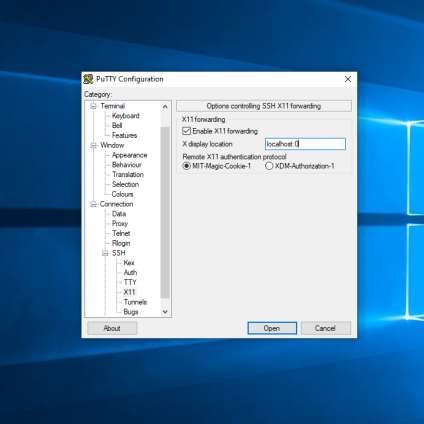Collapse the SSH tree node

(x=105, y=253)
